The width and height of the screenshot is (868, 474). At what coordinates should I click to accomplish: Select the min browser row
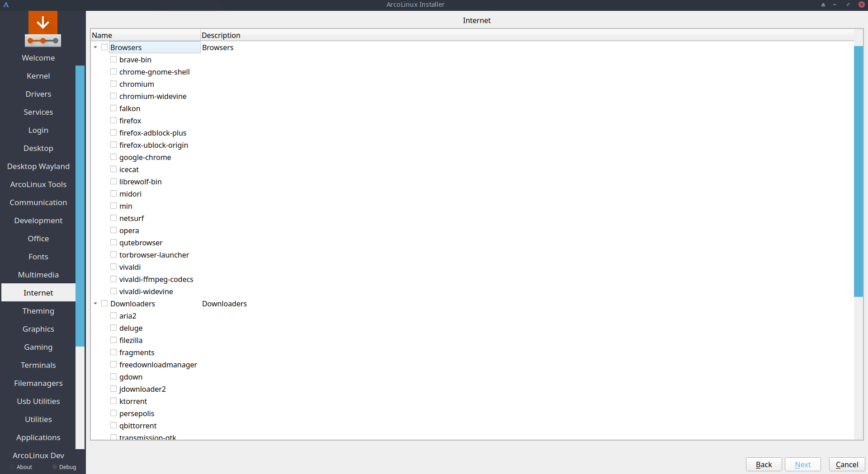126,206
